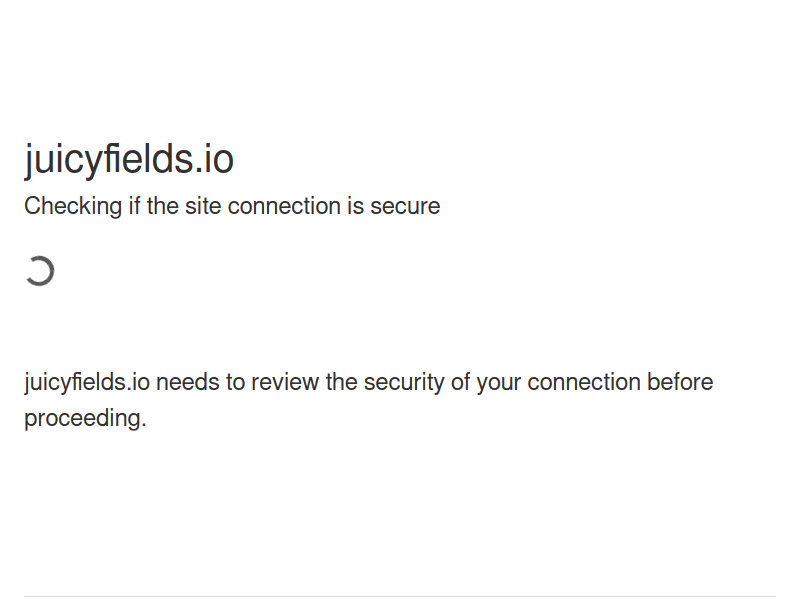Click the word "before" in the paragraph

pos(680,383)
